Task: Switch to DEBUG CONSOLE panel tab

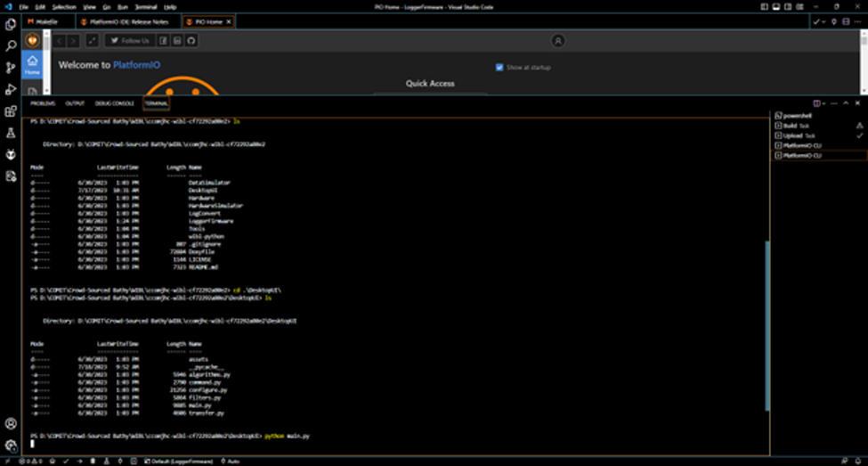Action: (x=115, y=103)
